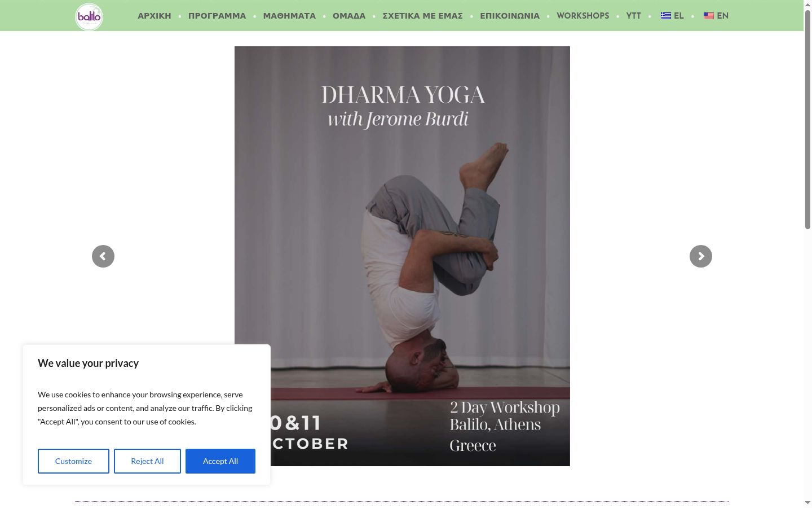Open the ΜΑΘΗΜΑΤΑ menu item
This screenshot has width=812, height=508.
point(289,16)
